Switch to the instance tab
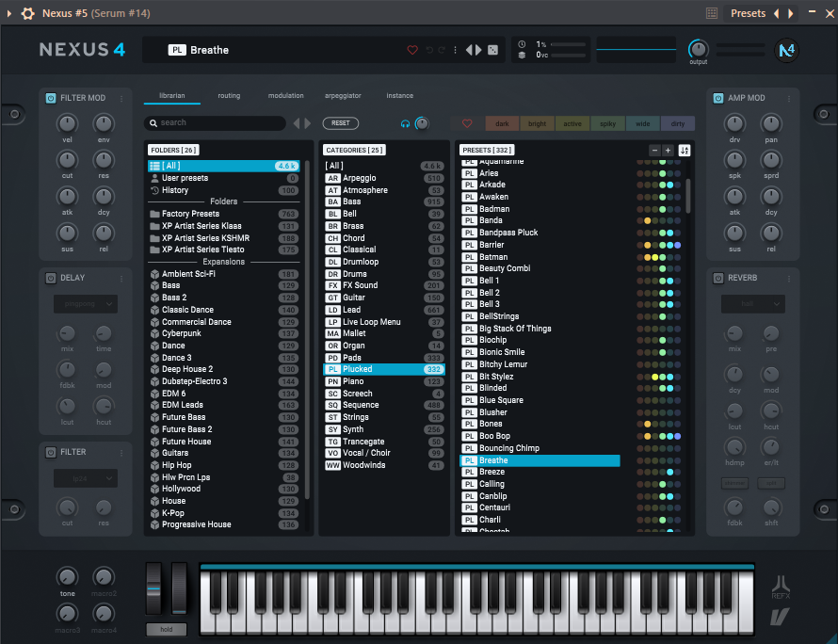The height and width of the screenshot is (644, 838). coord(400,96)
